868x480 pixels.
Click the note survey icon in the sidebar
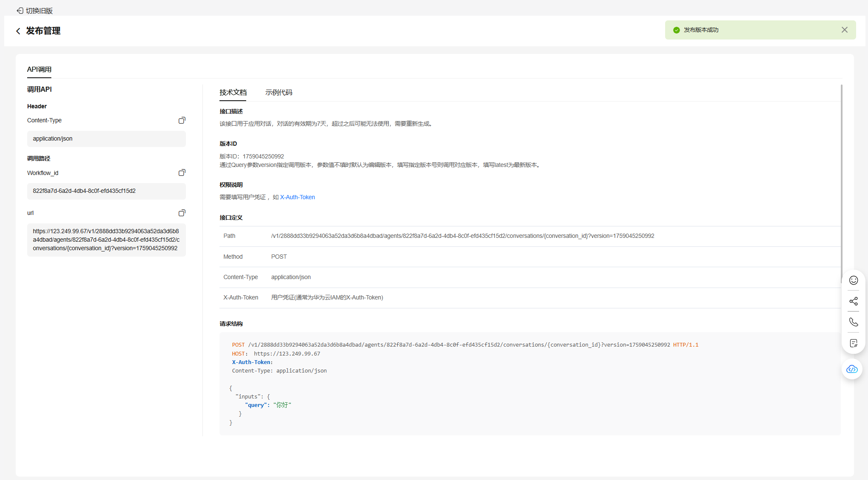(853, 343)
